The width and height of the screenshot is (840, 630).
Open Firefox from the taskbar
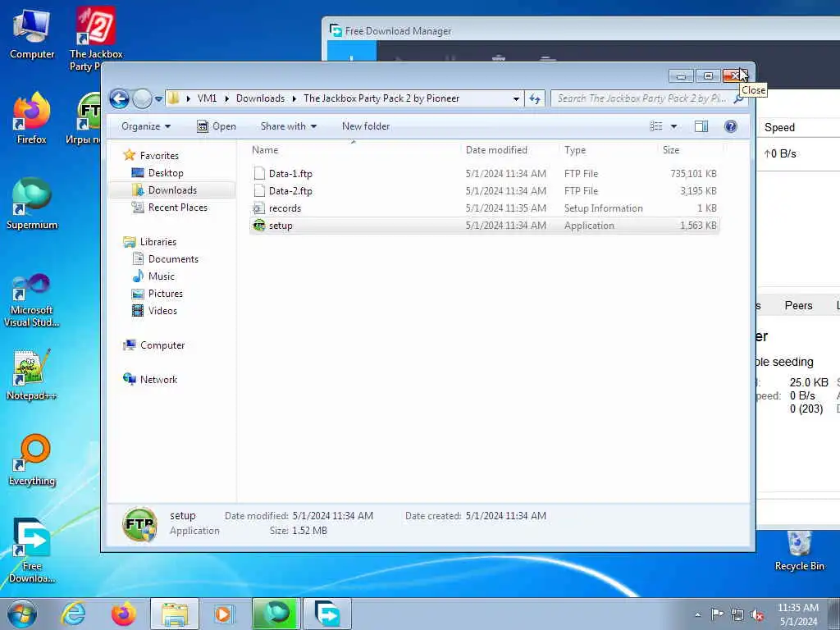pyautogui.click(x=123, y=614)
